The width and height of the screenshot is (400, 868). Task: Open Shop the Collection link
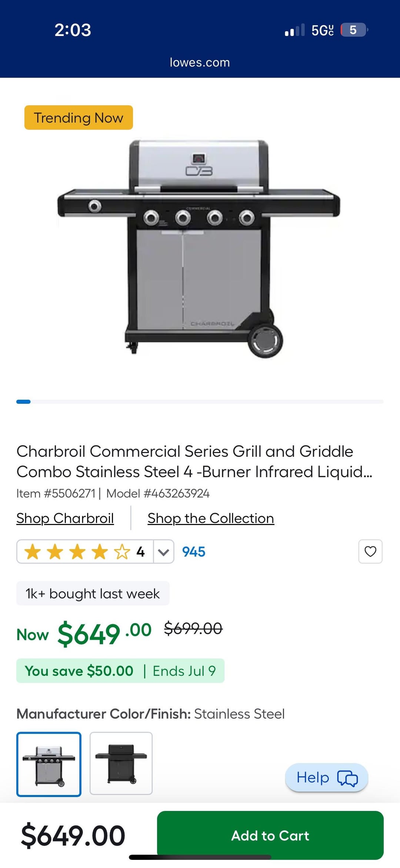pyautogui.click(x=211, y=518)
